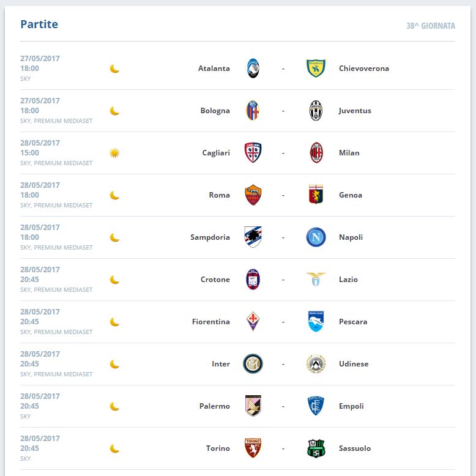Open the Empoli team name link

click(351, 406)
